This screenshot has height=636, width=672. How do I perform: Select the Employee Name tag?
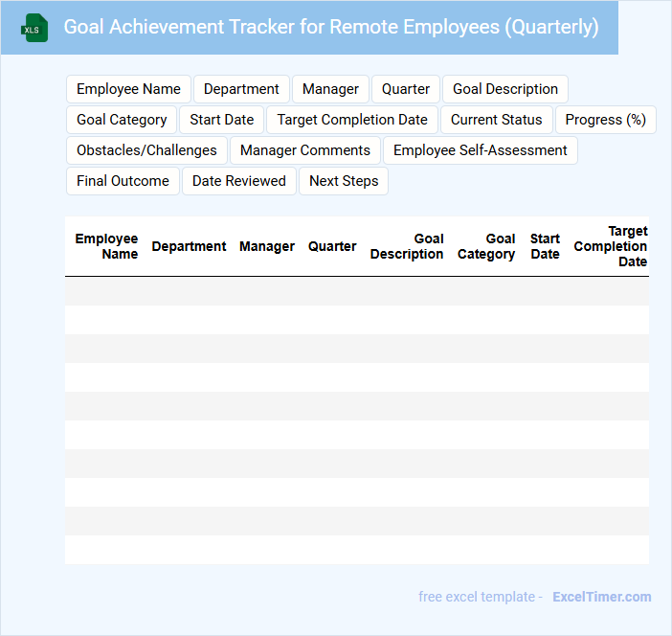128,89
